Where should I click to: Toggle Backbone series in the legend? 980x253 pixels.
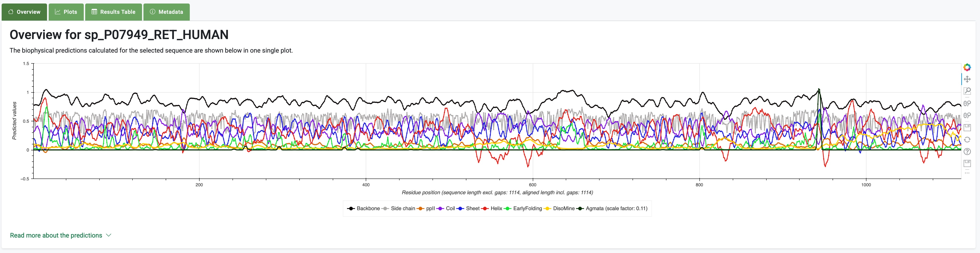click(x=367, y=208)
